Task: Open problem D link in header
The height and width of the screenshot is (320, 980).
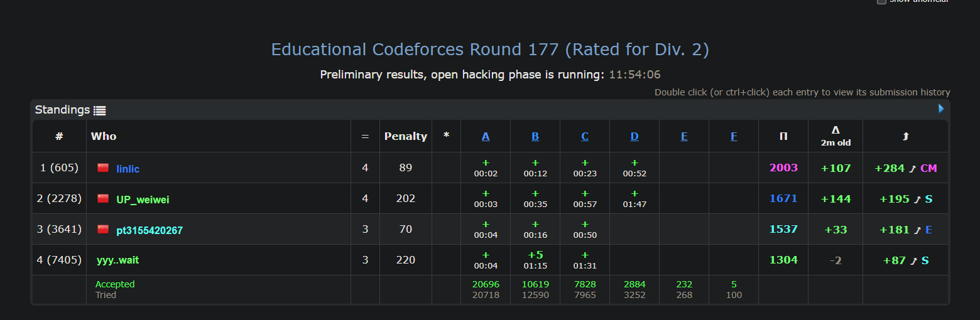Action: click(634, 136)
